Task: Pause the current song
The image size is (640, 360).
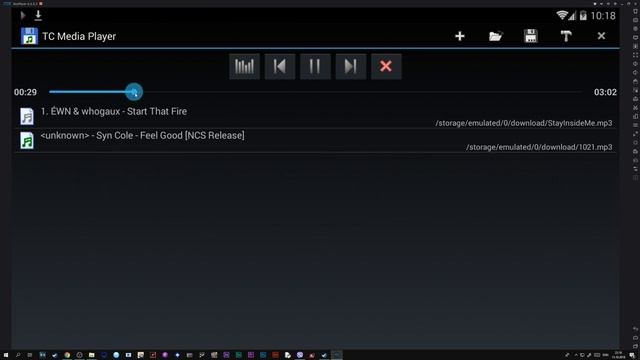Action: click(x=315, y=67)
